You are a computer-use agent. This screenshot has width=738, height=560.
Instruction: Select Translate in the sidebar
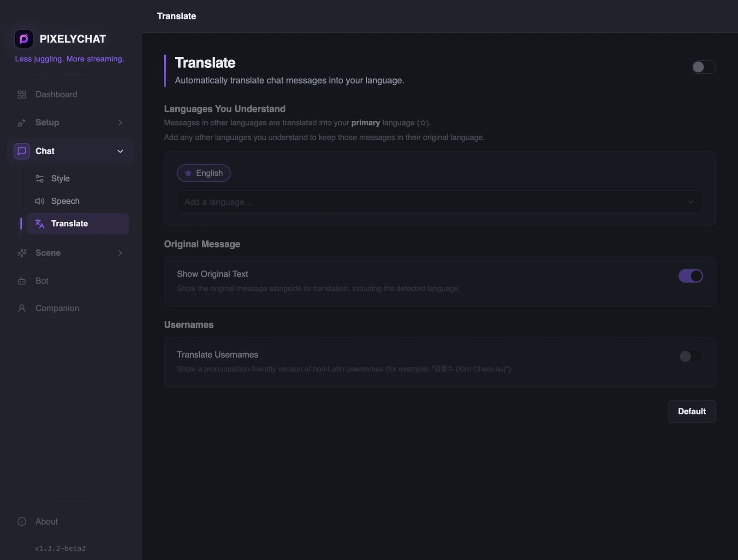tap(77, 224)
